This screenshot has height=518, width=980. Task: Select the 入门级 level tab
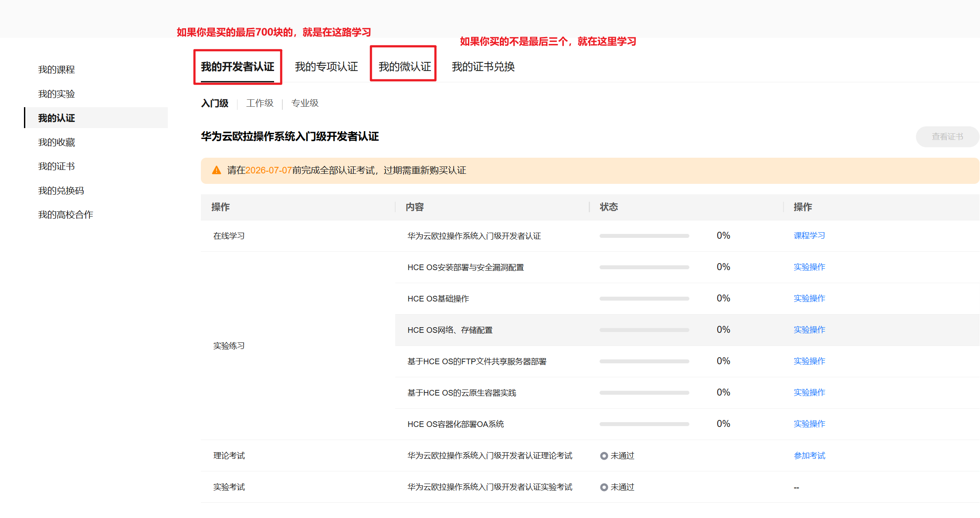click(215, 103)
